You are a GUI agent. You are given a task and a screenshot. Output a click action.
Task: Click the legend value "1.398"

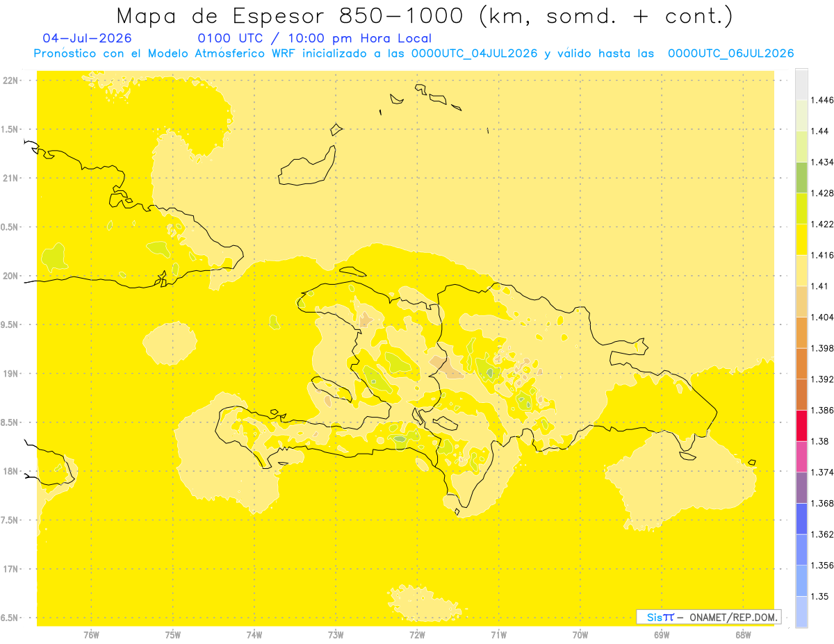pos(822,348)
